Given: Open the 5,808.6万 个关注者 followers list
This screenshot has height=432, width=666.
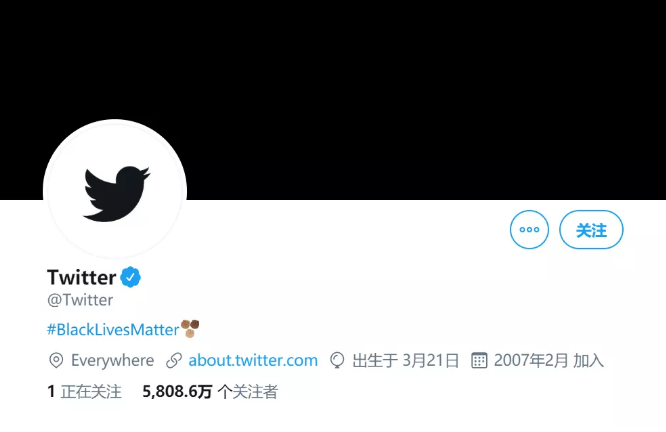Looking at the screenshot, I should pos(210,392).
